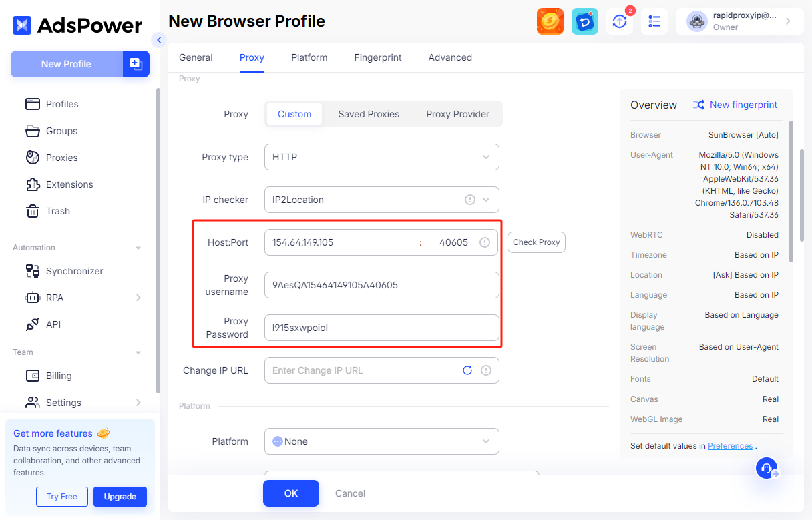This screenshot has width=812, height=520.
Task: Open Billing in the sidebar
Action: pyautogui.click(x=59, y=376)
